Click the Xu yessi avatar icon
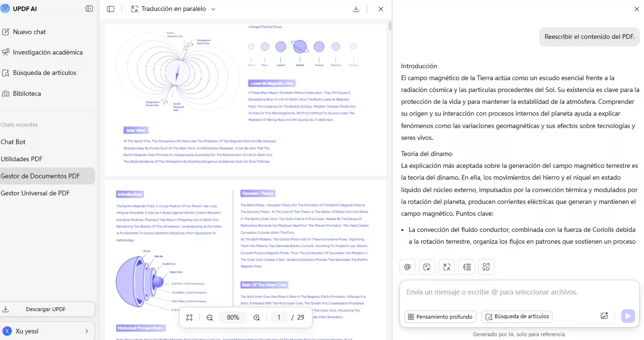This screenshot has width=644, height=340. [7, 331]
